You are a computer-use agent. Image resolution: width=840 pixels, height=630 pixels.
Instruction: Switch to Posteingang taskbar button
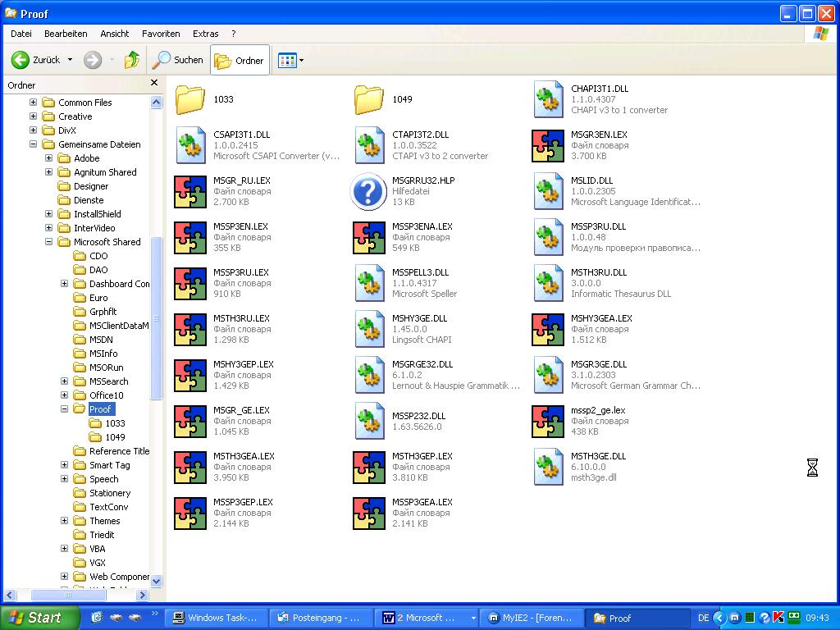point(320,619)
